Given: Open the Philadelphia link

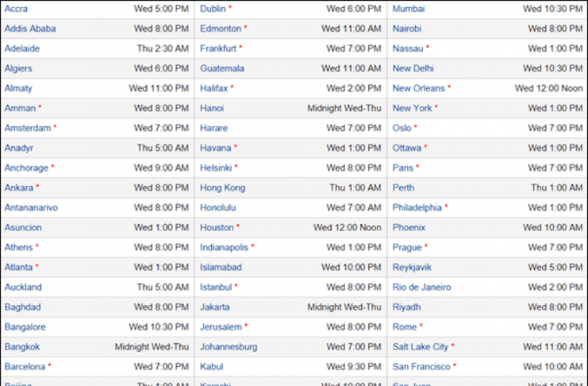Looking at the screenshot, I should tap(417, 207).
